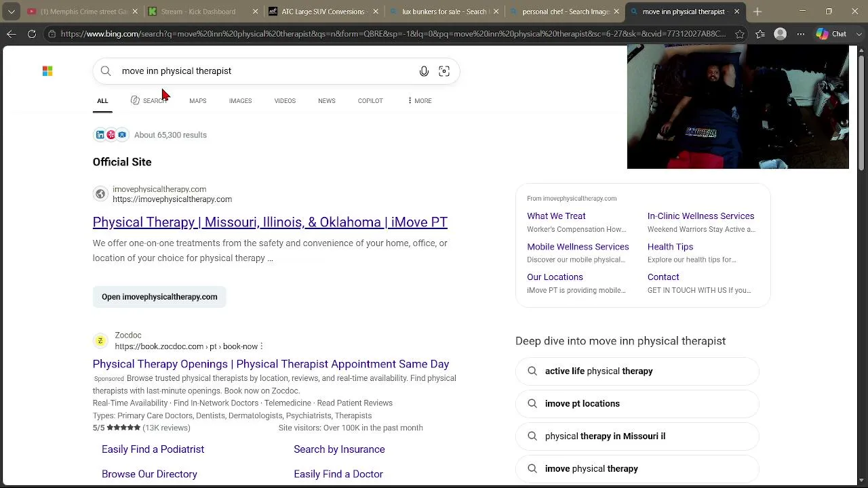Switch to the NEWS tab
Image resolution: width=868 pixels, height=488 pixels.
click(327, 101)
